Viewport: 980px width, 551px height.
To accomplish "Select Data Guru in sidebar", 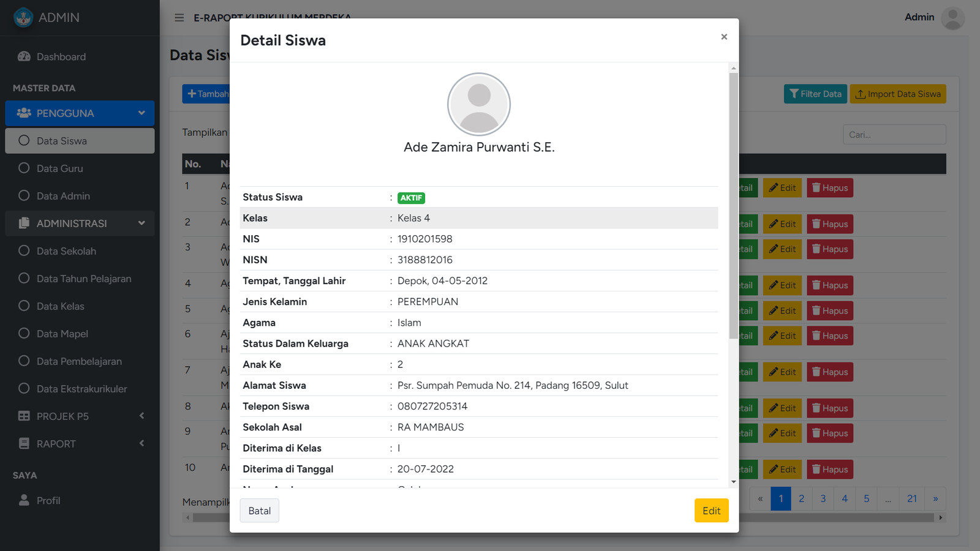I will click(x=59, y=168).
